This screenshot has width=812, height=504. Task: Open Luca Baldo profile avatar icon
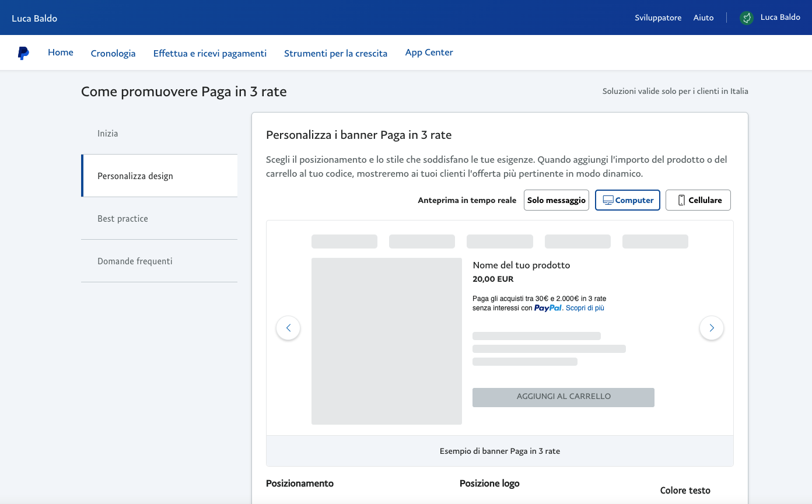[746, 18]
